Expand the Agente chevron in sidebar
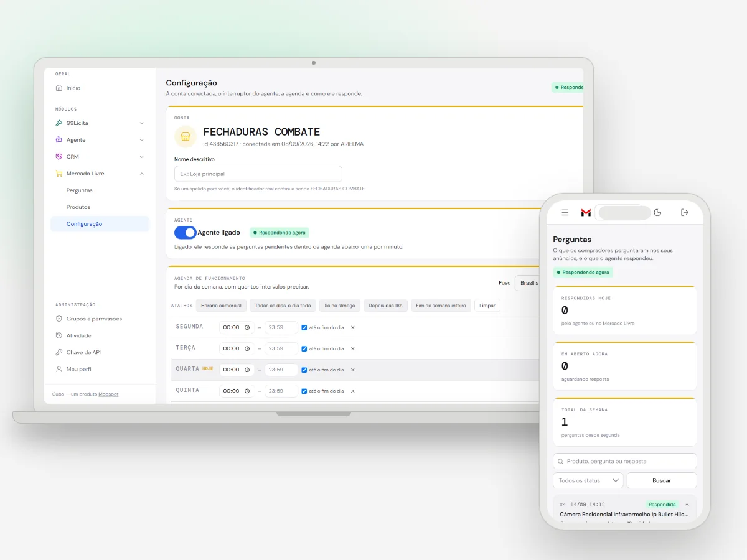The height and width of the screenshot is (560, 747). click(x=141, y=140)
